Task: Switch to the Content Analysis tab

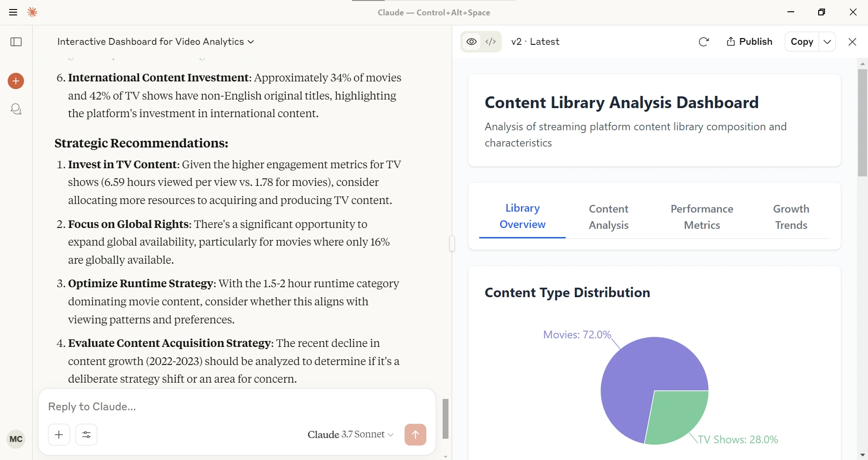Action: click(609, 217)
